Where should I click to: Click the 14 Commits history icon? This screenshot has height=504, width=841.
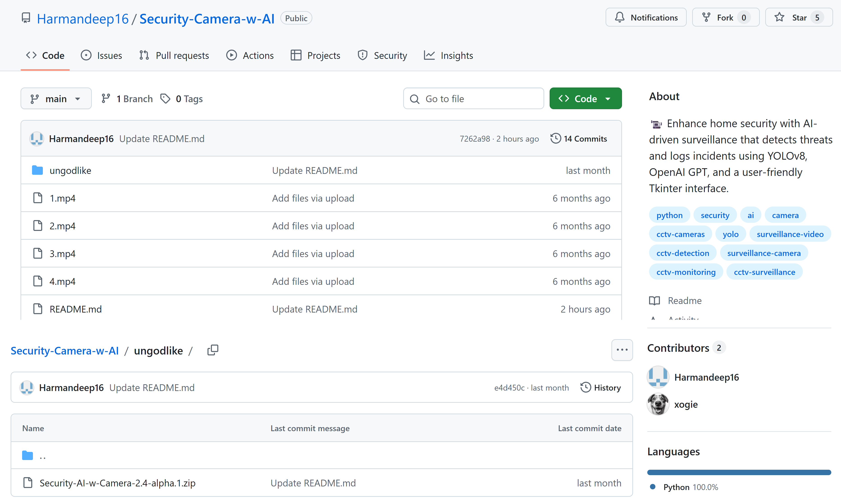[556, 138]
